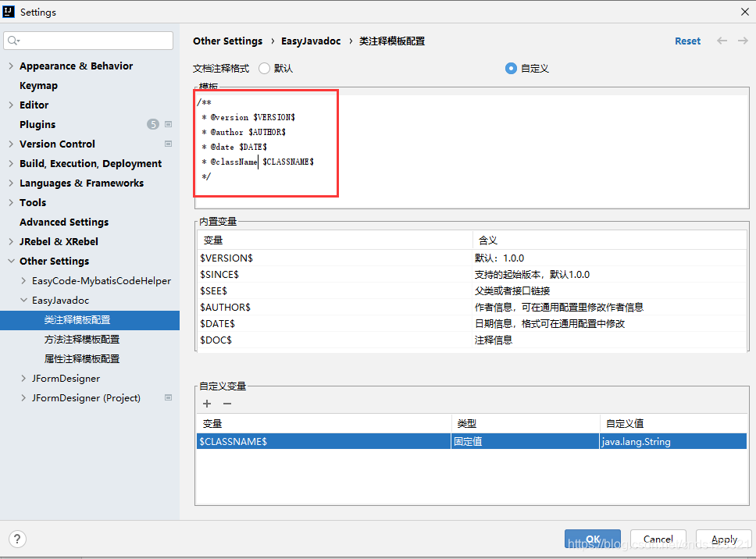The image size is (756, 559).
Task: Click the Apply button
Action: pyautogui.click(x=724, y=539)
